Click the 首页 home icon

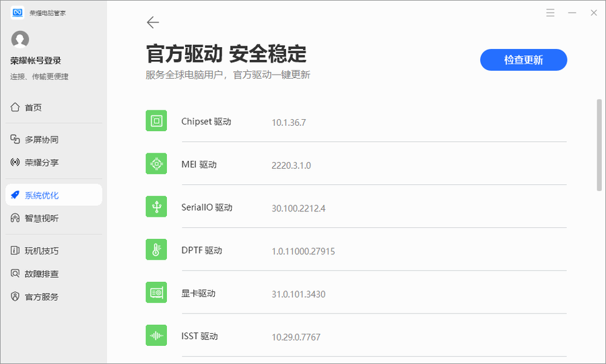pyautogui.click(x=15, y=107)
